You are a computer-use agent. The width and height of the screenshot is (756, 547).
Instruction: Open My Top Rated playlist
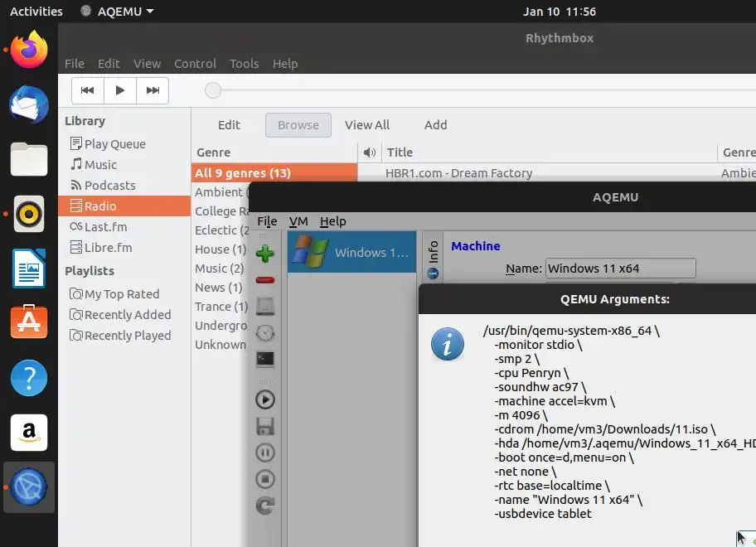click(124, 293)
